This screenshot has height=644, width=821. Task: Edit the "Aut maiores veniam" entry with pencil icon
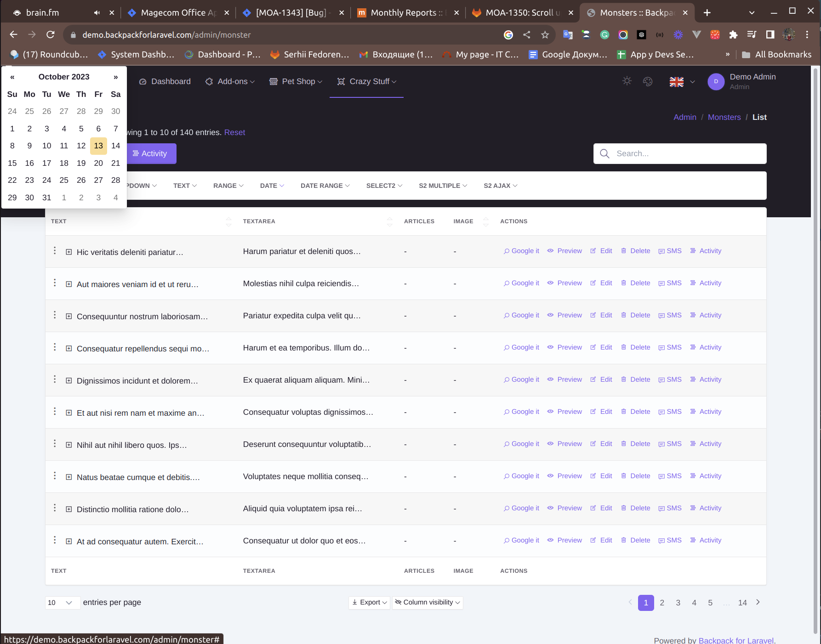(593, 283)
